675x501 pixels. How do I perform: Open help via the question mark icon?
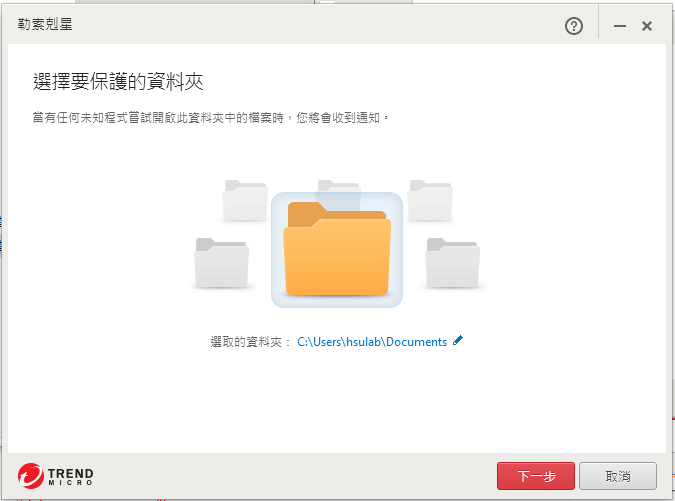point(573,26)
